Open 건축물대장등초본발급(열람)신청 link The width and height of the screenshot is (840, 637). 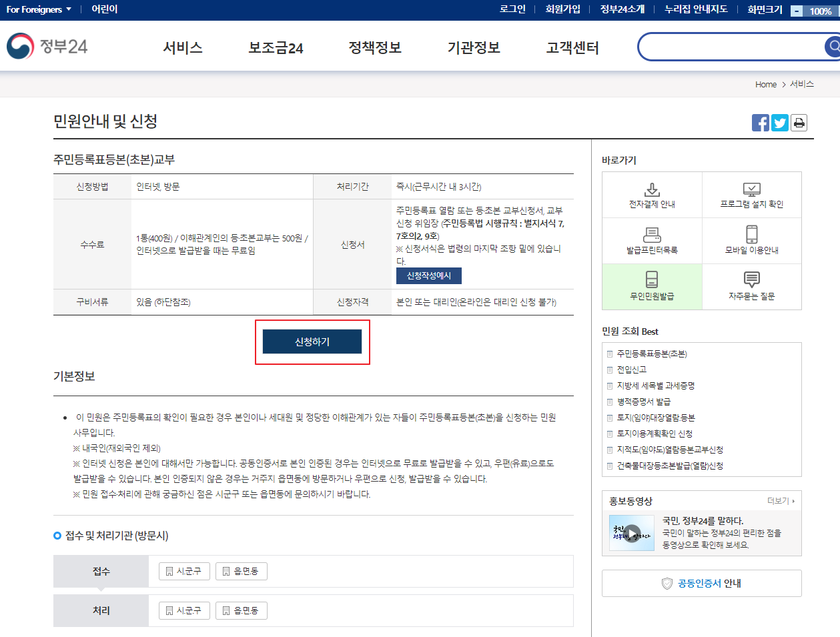pos(670,466)
